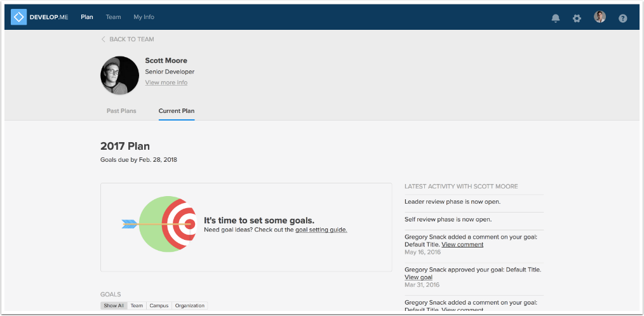Click the DEVELOP.ME brand text

[x=49, y=17]
